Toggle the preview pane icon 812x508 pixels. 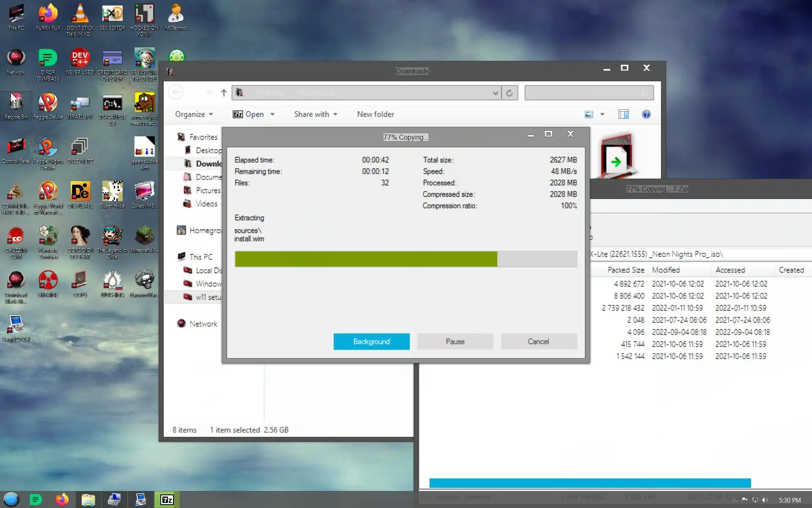(x=623, y=114)
